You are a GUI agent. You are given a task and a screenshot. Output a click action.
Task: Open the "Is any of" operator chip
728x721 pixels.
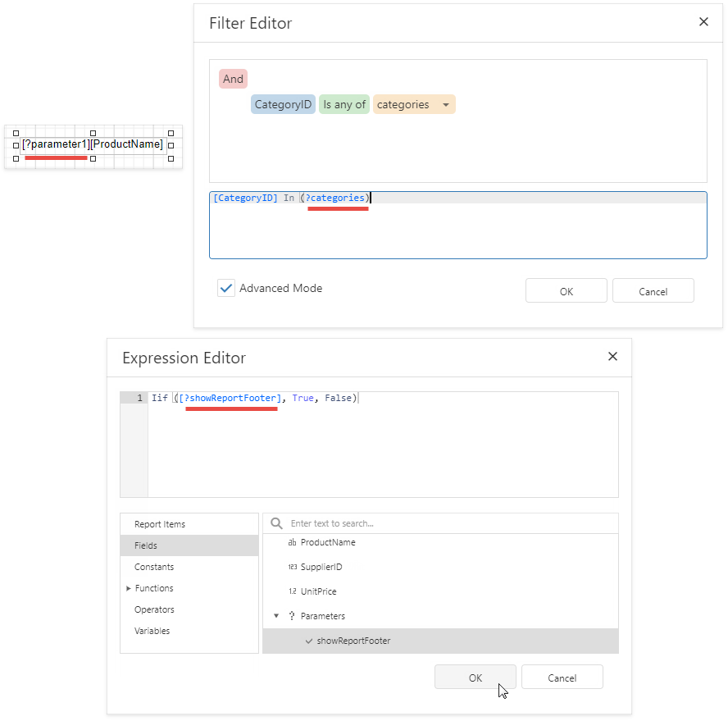coord(344,104)
